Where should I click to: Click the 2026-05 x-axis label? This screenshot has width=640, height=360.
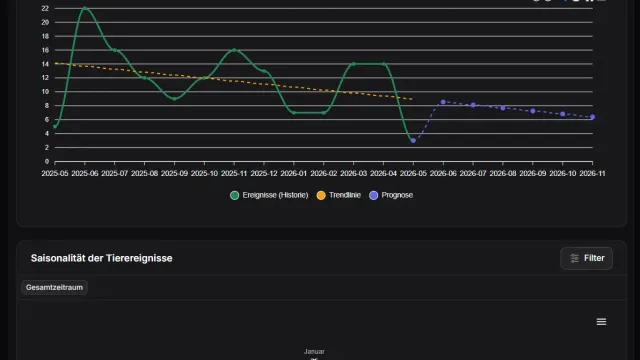click(413, 173)
